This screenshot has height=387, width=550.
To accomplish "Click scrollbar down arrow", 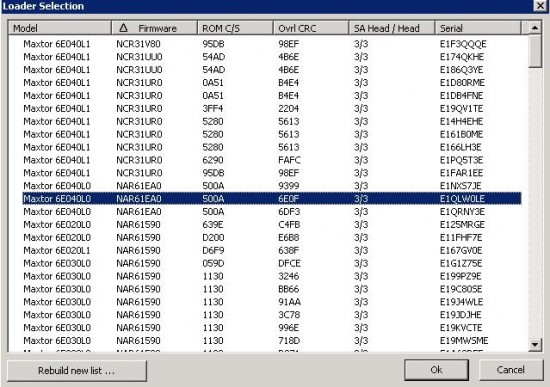I will [x=535, y=345].
